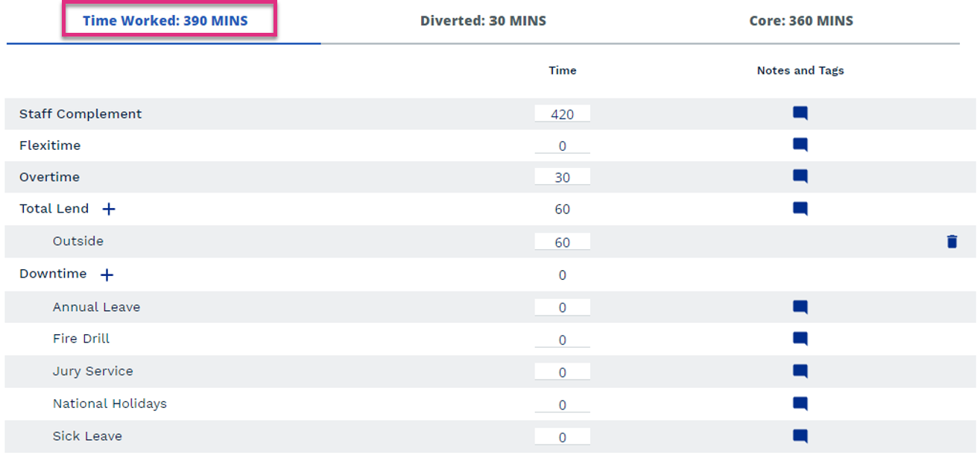Open notes for Overtime row

[x=800, y=177]
